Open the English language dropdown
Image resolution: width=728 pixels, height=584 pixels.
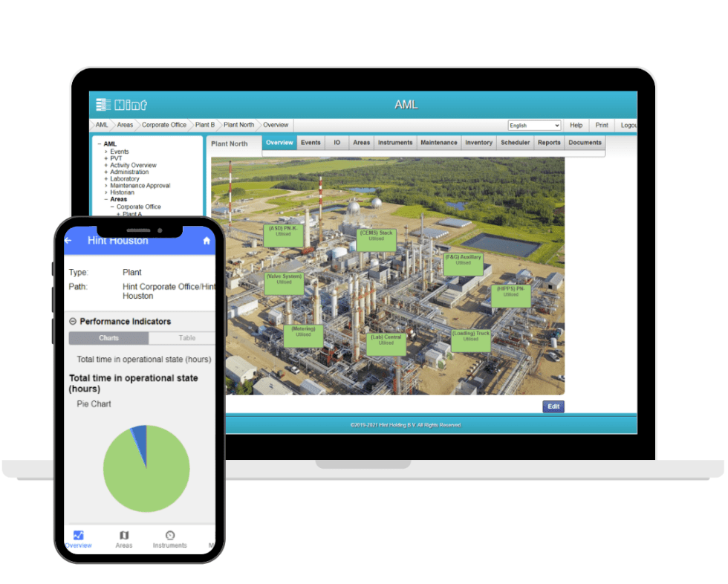click(534, 125)
